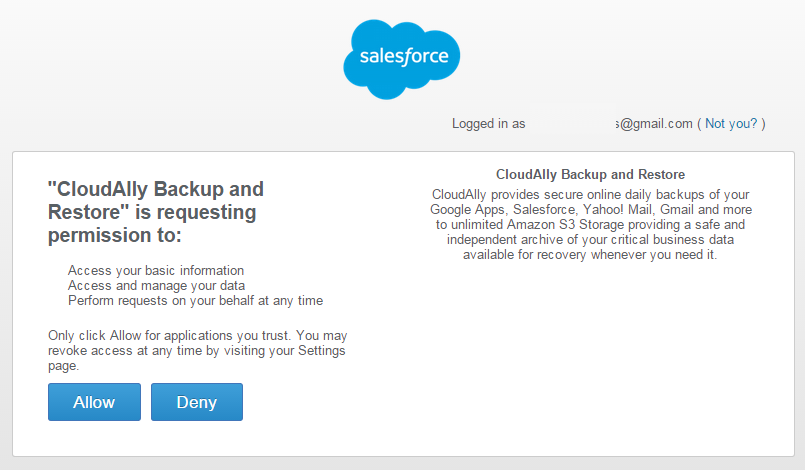
Task: Click the word Settings in the revoke notice
Action: point(322,350)
